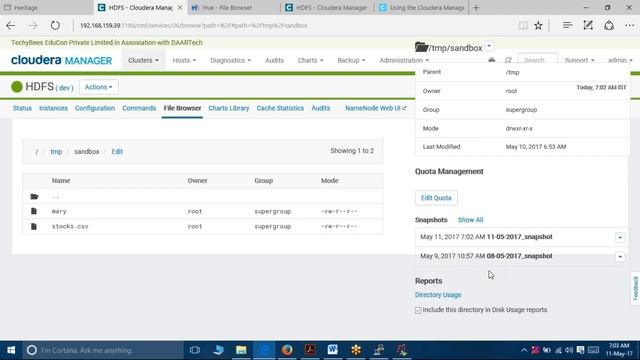Expand Clusters menu

pyautogui.click(x=143, y=60)
